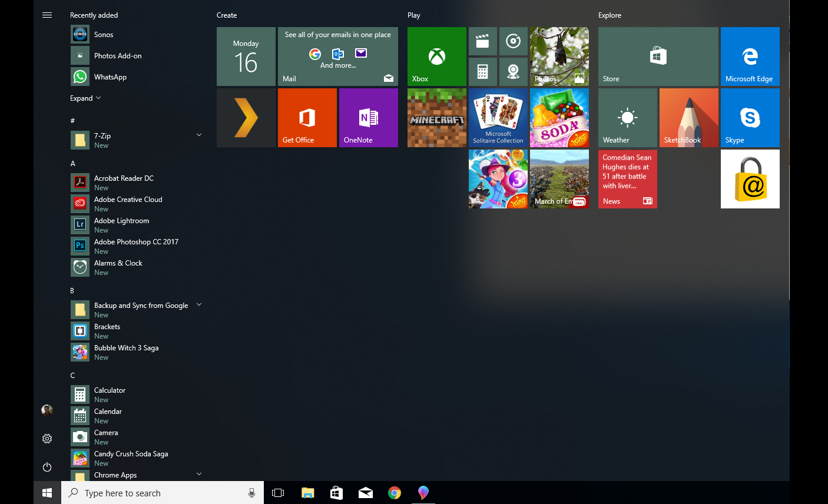Viewport: 828px width, 504px height.
Task: Launch WhatsApp from Recently added
Action: (x=137, y=77)
